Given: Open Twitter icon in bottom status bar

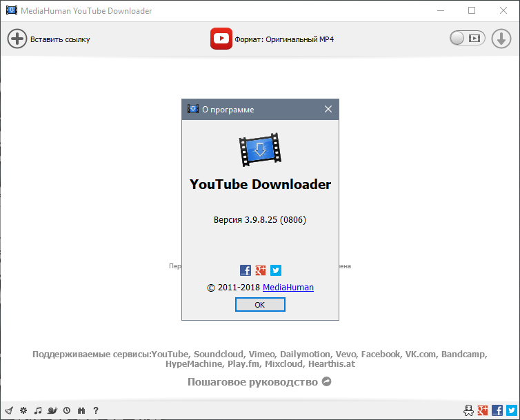Looking at the screenshot, I should 512,410.
